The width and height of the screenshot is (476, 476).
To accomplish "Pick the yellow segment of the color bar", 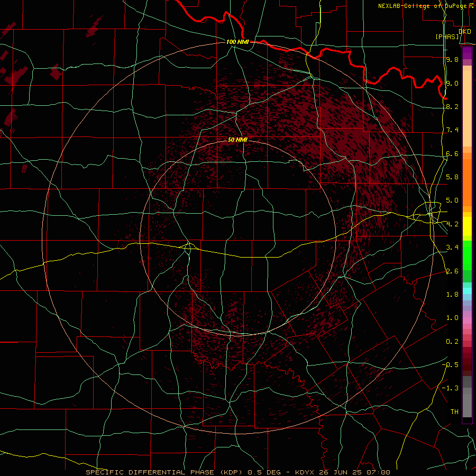I will pyautogui.click(x=467, y=226).
